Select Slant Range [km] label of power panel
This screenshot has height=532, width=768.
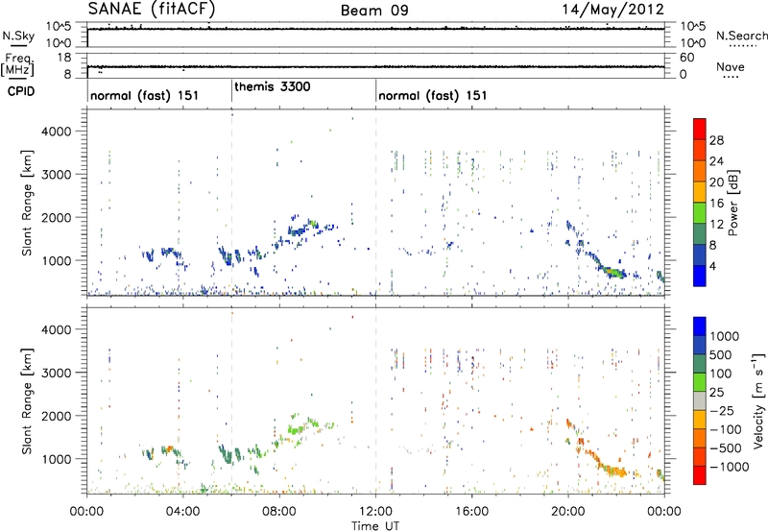(x=28, y=203)
